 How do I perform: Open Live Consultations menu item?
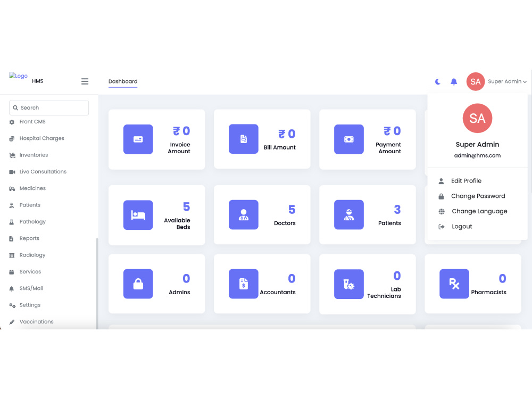(43, 171)
